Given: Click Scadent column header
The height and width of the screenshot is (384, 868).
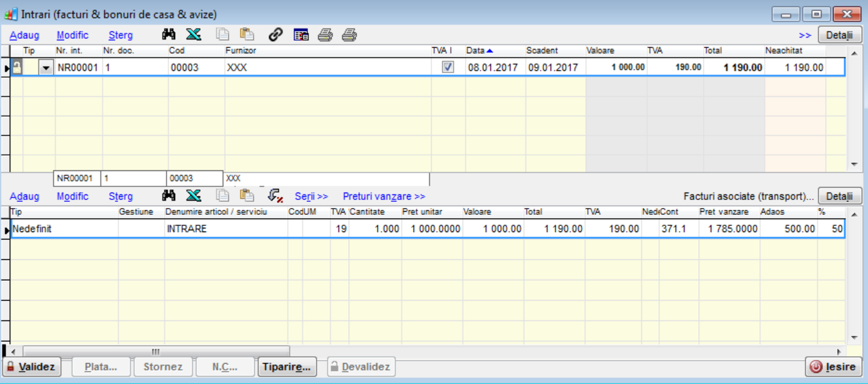Looking at the screenshot, I should (x=554, y=51).
